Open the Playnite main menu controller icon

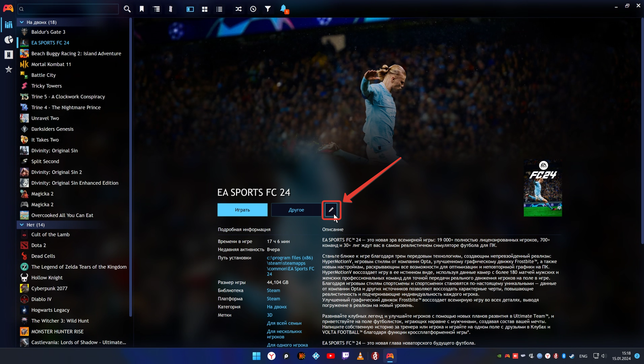8,8
